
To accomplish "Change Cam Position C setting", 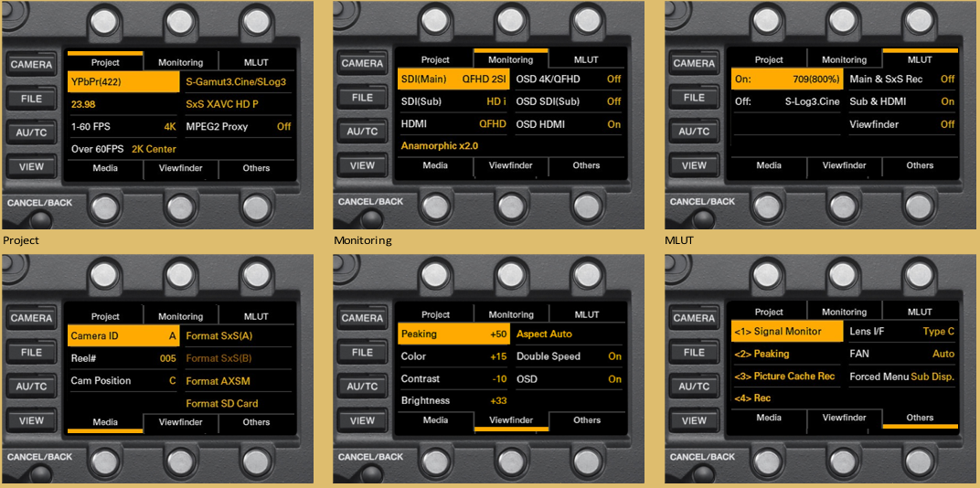I will point(123,380).
